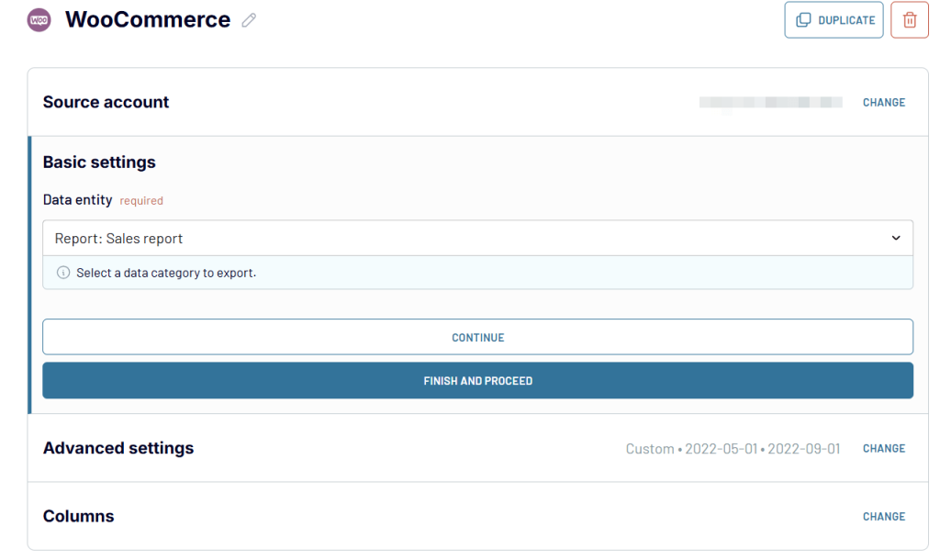Click Finish and Proceed

(x=477, y=381)
